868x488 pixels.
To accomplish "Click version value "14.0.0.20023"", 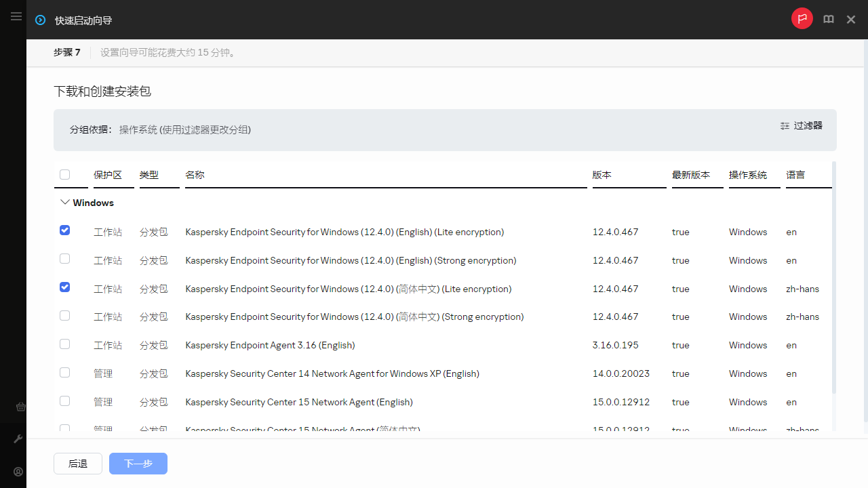I will coord(621,373).
